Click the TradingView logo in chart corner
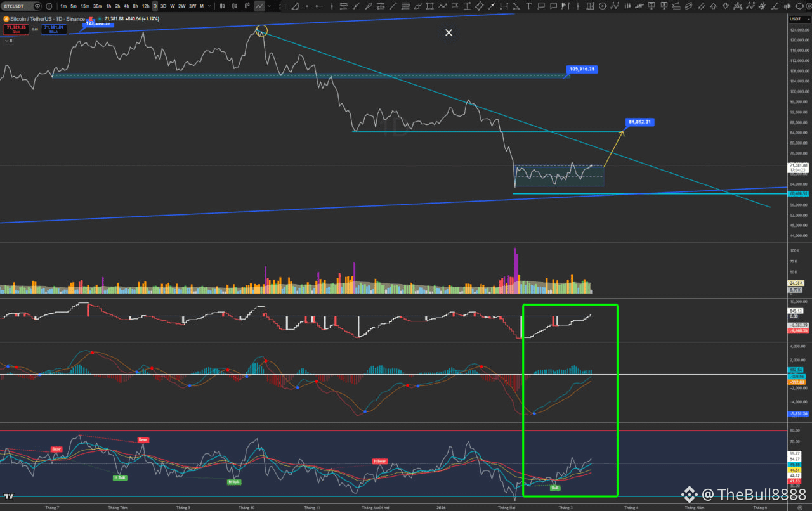 (9, 496)
